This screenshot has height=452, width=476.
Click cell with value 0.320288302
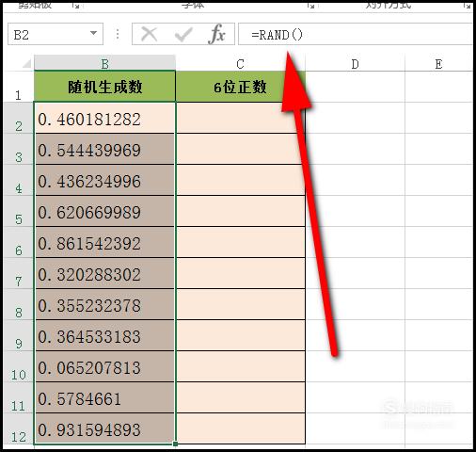104,273
